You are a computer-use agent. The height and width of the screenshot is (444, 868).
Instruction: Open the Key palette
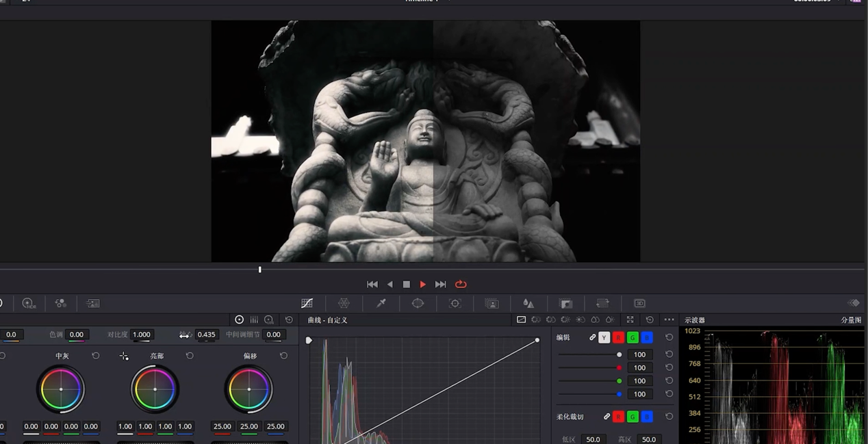point(565,303)
